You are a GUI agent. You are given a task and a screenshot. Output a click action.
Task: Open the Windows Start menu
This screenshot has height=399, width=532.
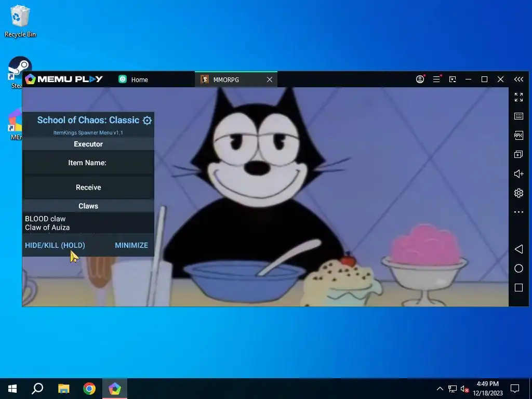12,389
